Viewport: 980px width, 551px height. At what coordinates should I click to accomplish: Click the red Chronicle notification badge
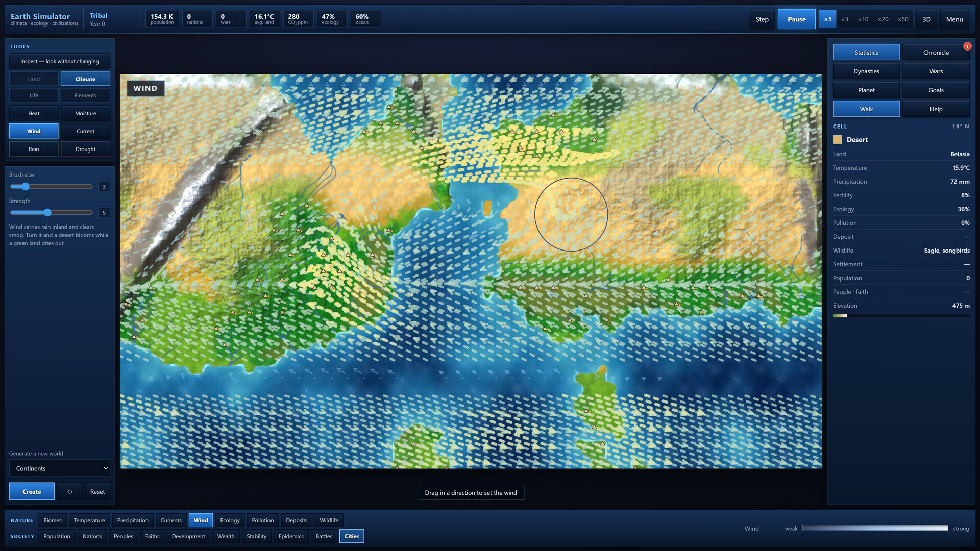pos(967,46)
